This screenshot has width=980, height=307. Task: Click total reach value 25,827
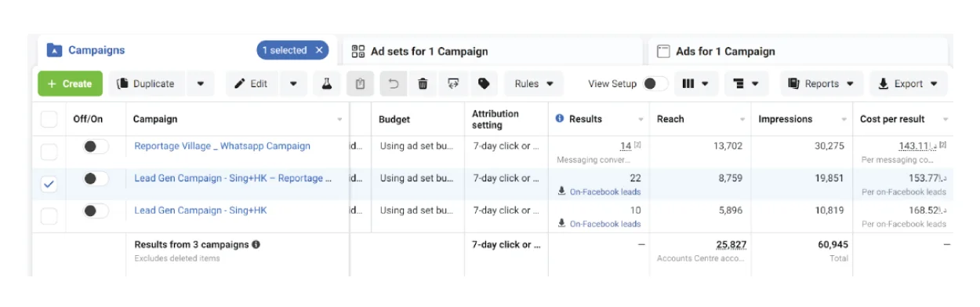coord(731,245)
